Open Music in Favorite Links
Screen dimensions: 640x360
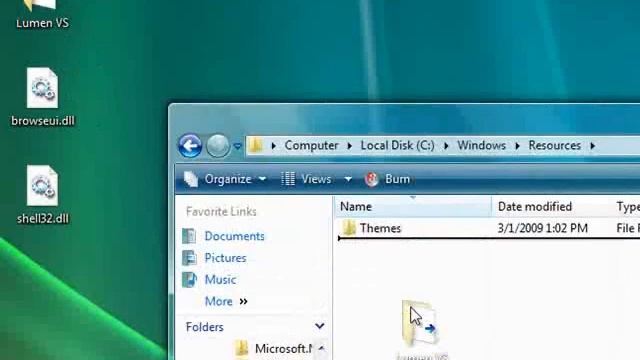[x=220, y=280]
